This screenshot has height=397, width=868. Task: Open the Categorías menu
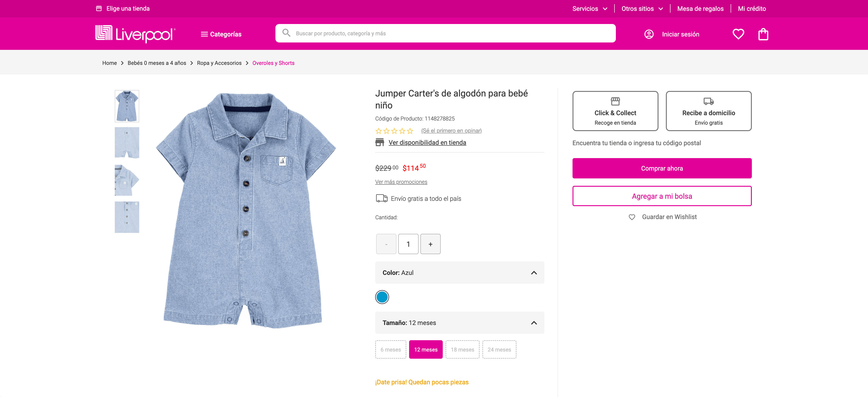coord(221,34)
